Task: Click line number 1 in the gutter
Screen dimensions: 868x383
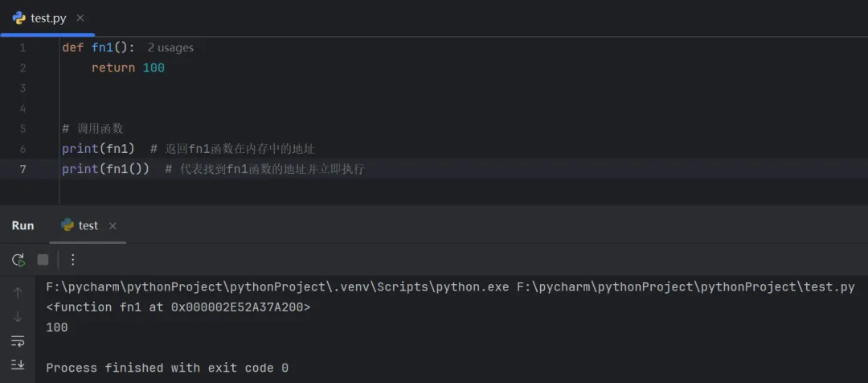Action: tap(23, 47)
